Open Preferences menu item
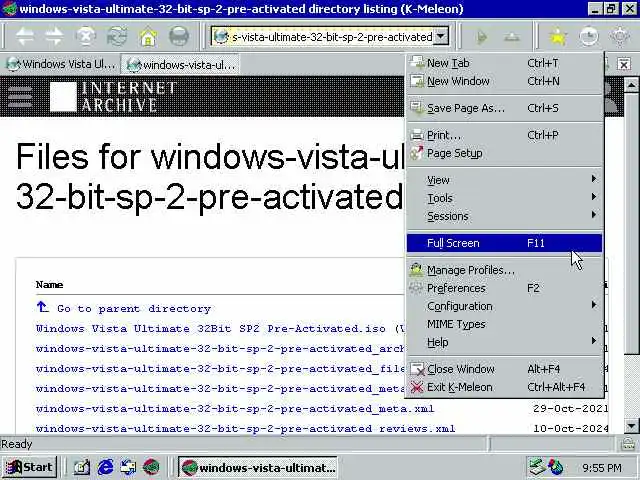 click(x=504, y=288)
